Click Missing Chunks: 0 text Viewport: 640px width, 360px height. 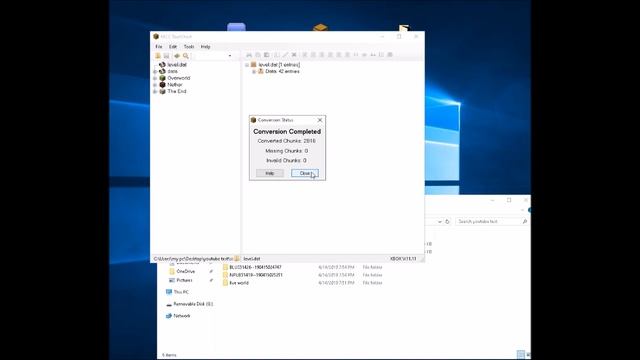point(287,151)
